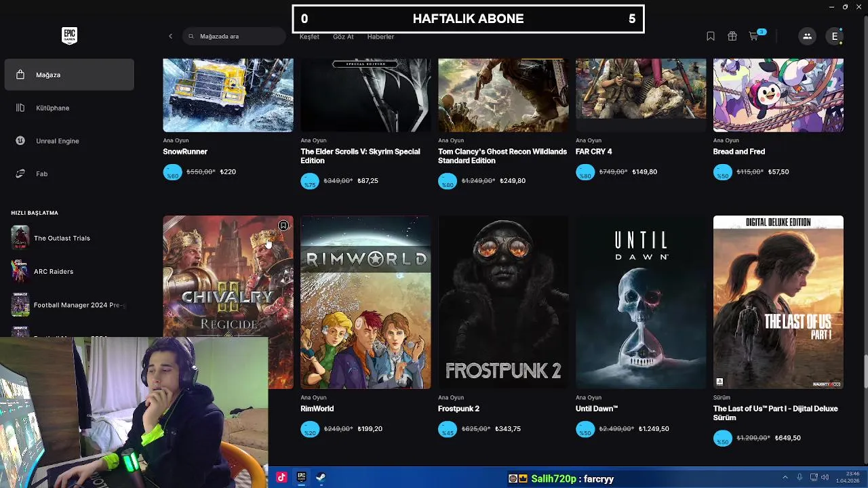The width and height of the screenshot is (868, 488).
Task: Open the Bread and Fred cover
Action: (778, 95)
